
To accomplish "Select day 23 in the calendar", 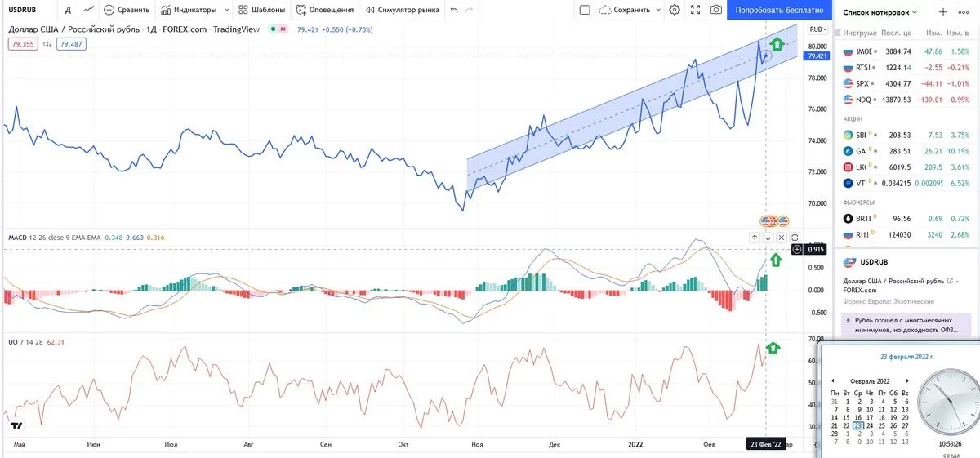I will (x=858, y=425).
